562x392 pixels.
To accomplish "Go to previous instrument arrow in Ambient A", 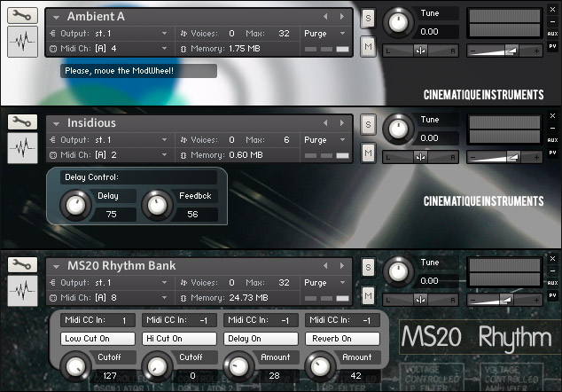I will (325, 17).
